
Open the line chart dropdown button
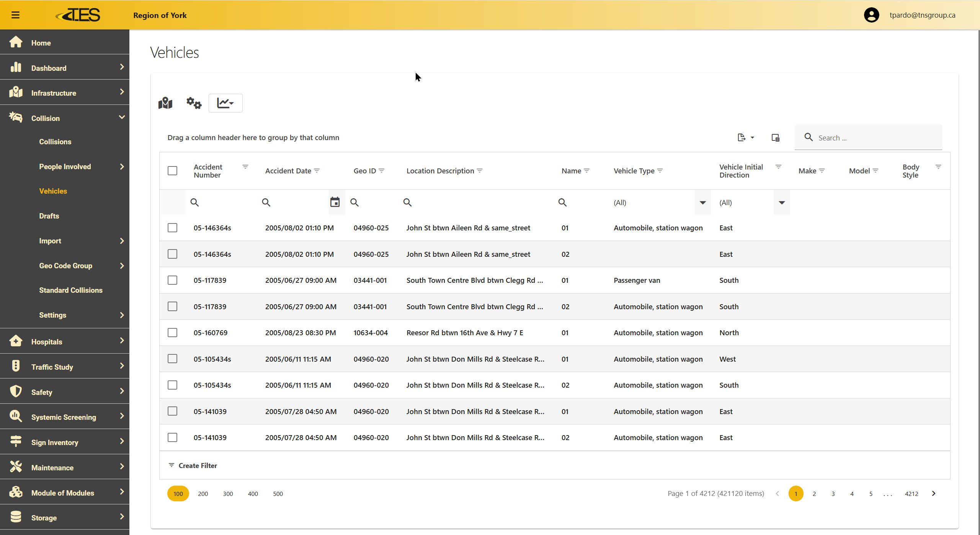coord(225,103)
